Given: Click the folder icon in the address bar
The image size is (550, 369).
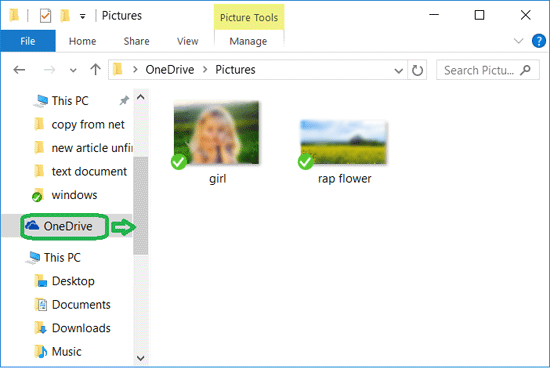Looking at the screenshot, I should (x=118, y=69).
